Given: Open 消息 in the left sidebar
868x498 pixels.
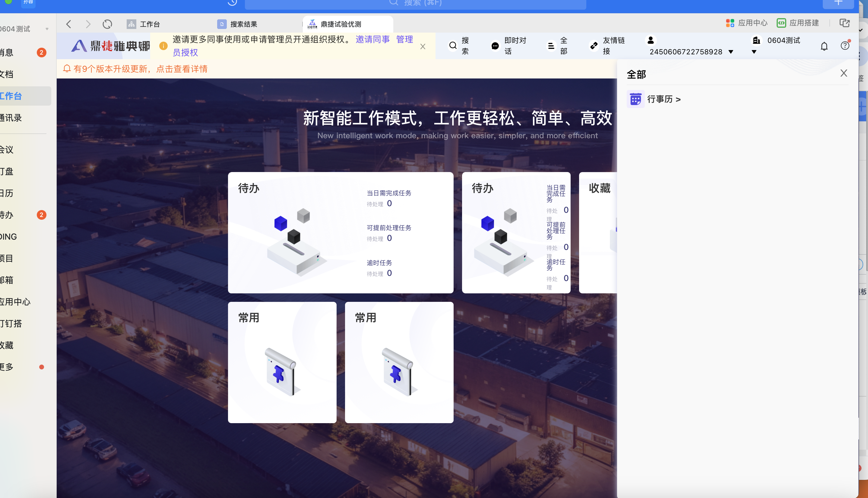Looking at the screenshot, I should (23, 52).
